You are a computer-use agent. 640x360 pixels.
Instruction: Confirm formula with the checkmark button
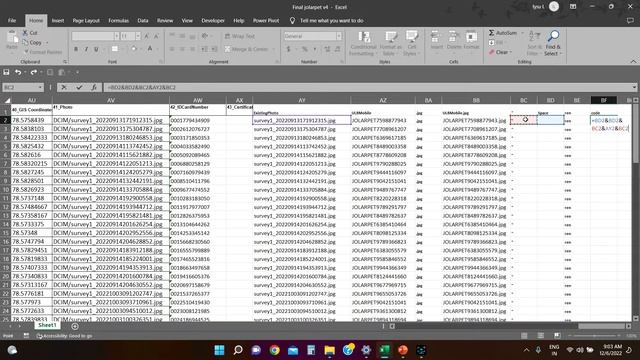click(79, 87)
